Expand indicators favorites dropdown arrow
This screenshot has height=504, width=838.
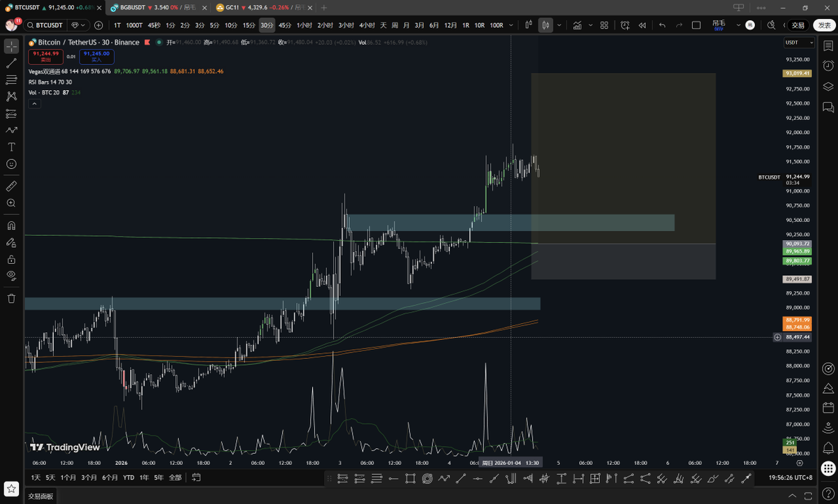[590, 25]
